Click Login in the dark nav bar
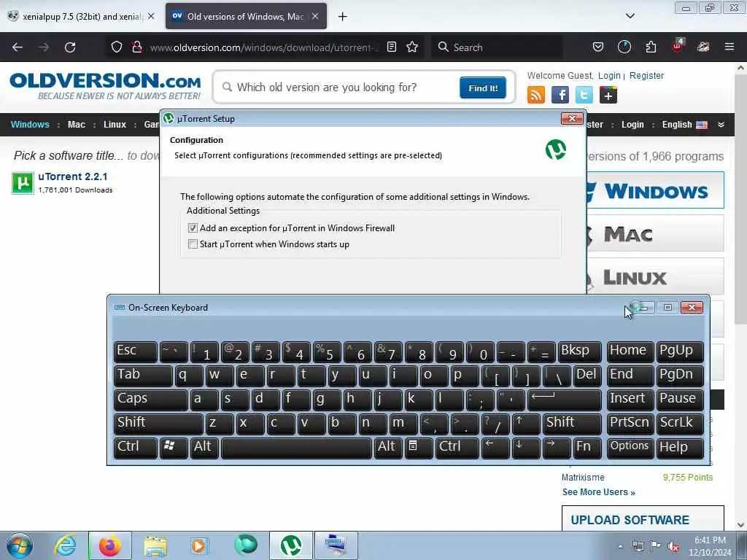747x560 pixels. [x=632, y=125]
